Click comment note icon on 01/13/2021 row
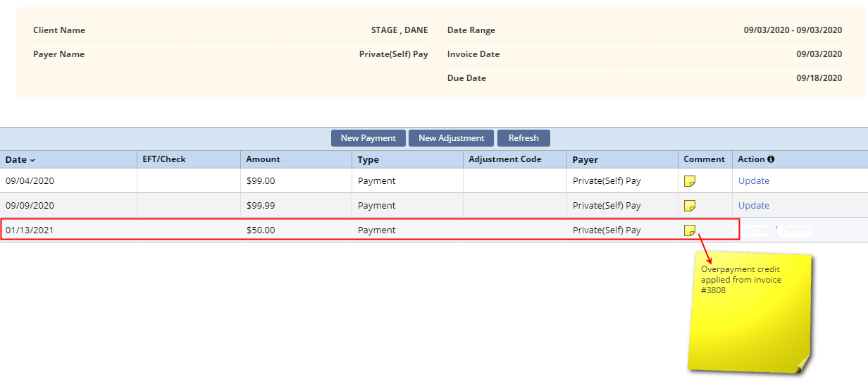This screenshot has width=868, height=382. tap(690, 230)
